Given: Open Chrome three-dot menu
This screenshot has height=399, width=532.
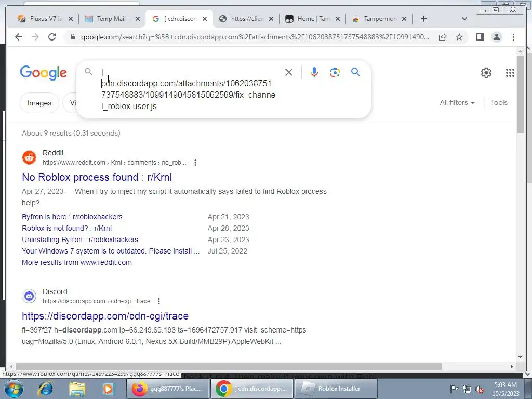Looking at the screenshot, I should (x=513, y=37).
